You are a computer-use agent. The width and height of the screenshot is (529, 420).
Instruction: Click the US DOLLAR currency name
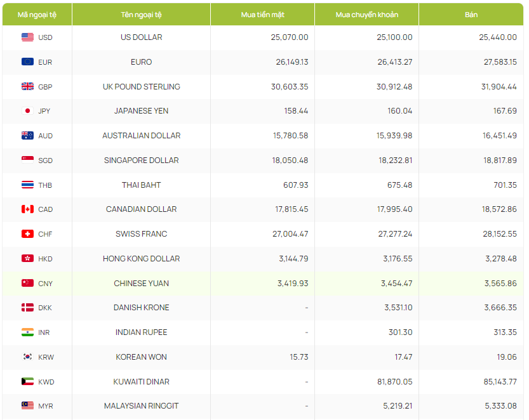[141, 37]
